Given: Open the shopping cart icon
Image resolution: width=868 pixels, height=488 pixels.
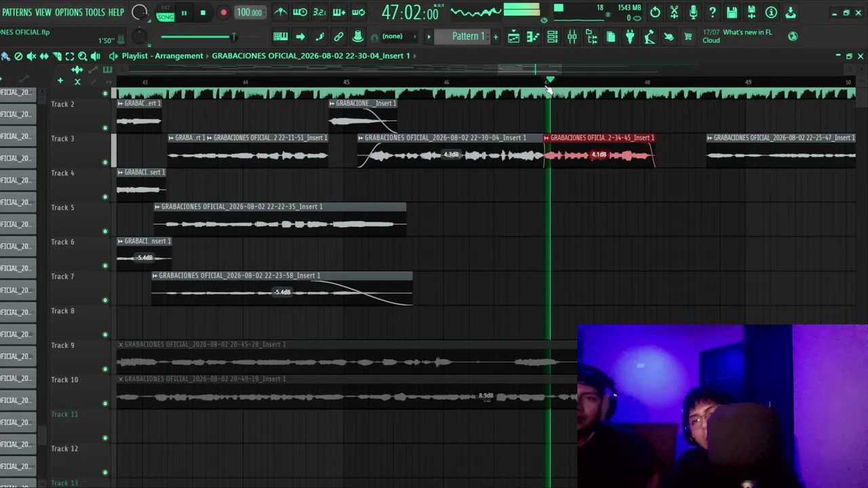Looking at the screenshot, I should 688,37.
